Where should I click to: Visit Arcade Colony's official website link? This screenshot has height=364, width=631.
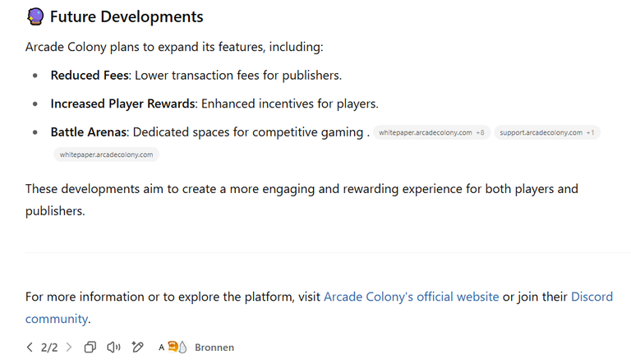tap(412, 297)
